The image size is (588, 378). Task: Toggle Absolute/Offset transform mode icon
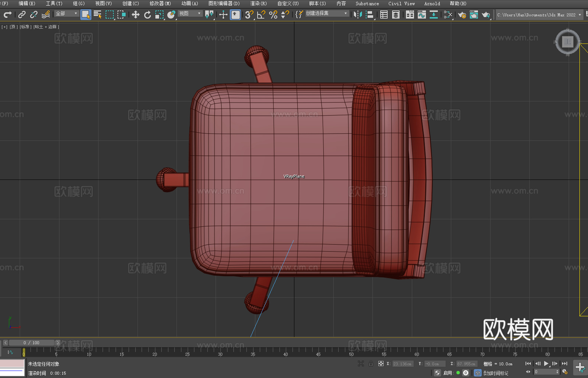coord(381,364)
